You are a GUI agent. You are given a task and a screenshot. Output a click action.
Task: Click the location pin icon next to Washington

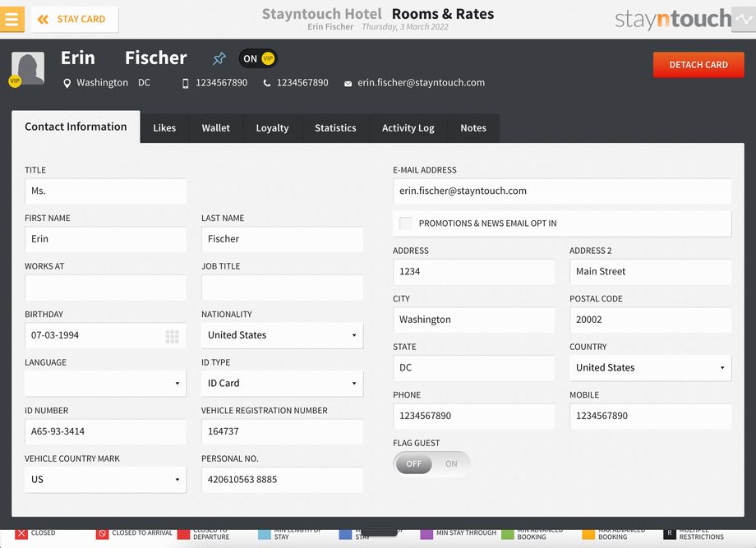[x=67, y=83]
